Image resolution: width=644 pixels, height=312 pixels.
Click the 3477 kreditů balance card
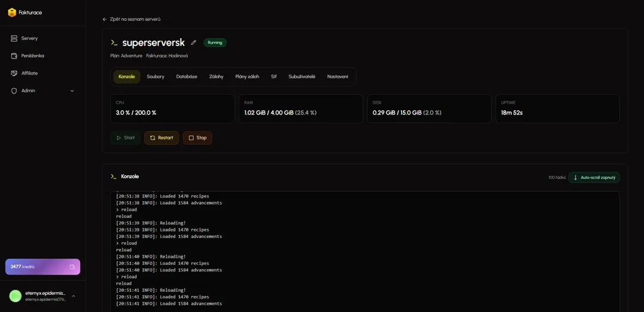tap(36, 267)
